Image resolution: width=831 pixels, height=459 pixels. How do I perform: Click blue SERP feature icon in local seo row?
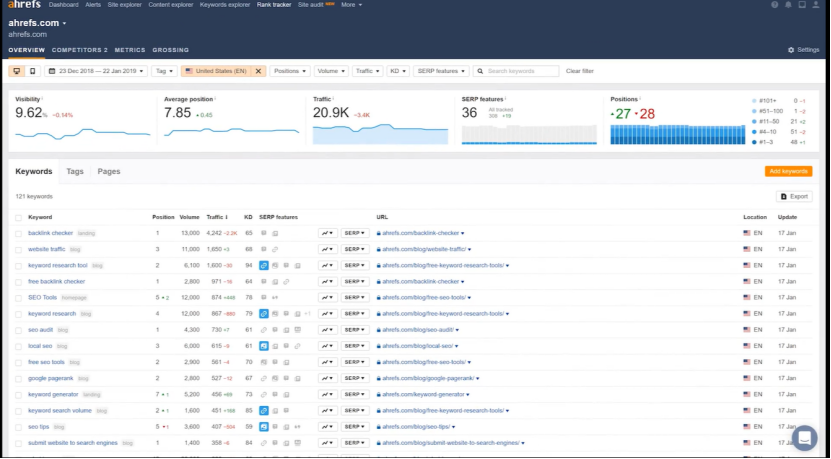pyautogui.click(x=263, y=346)
